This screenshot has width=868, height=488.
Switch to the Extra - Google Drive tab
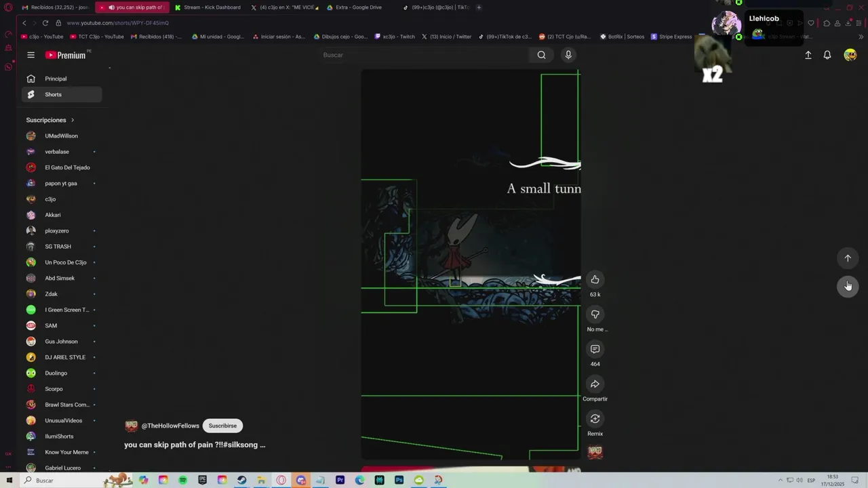(x=359, y=7)
